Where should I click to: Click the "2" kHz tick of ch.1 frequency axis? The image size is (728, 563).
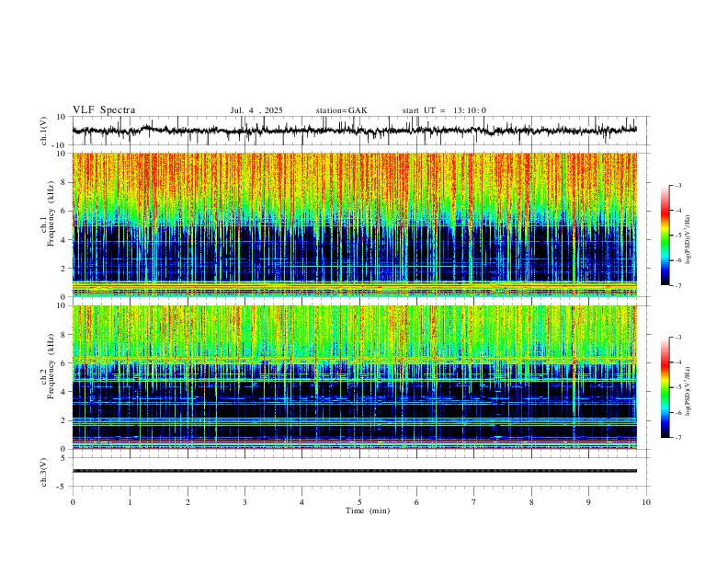point(64,268)
